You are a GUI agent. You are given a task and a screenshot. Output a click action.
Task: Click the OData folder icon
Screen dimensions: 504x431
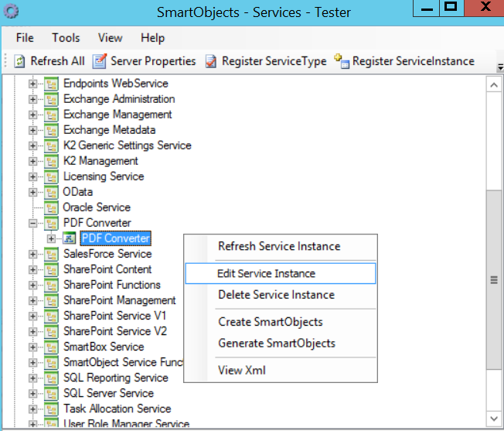(51, 192)
